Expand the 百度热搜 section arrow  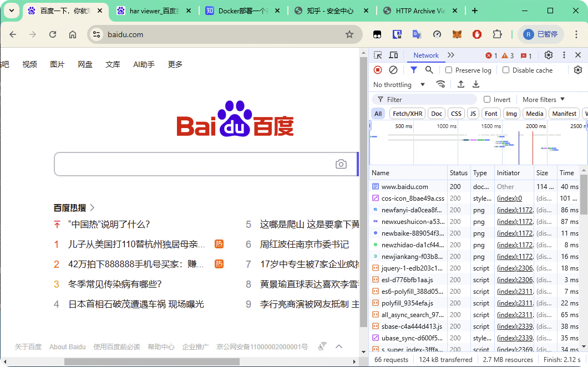(92, 207)
